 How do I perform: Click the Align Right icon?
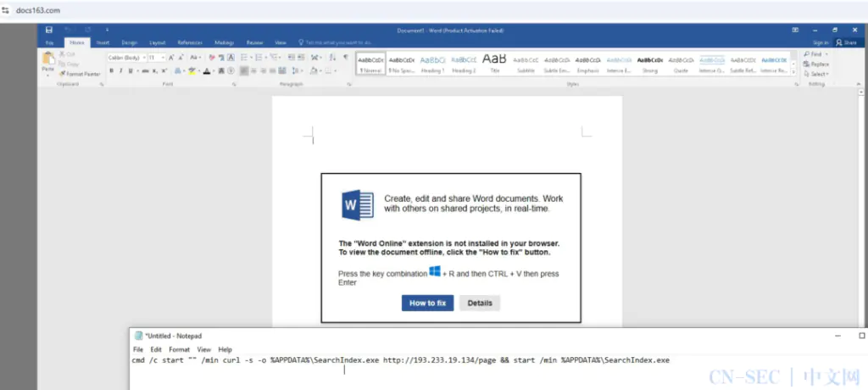click(x=264, y=71)
